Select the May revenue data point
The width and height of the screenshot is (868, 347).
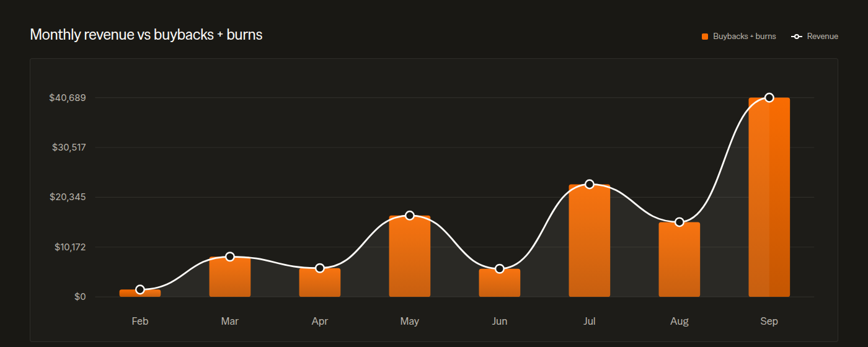click(x=410, y=216)
